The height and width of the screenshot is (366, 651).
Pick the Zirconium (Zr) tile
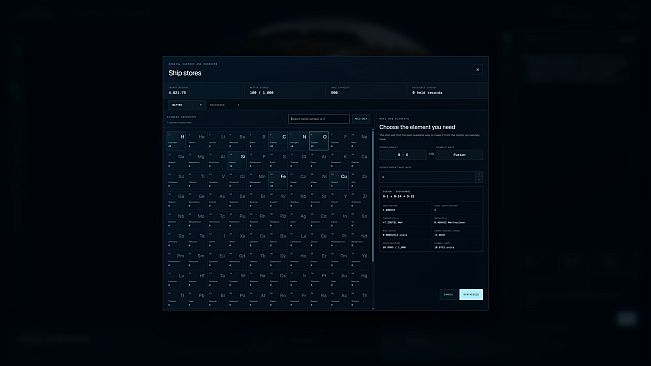[x=359, y=200]
